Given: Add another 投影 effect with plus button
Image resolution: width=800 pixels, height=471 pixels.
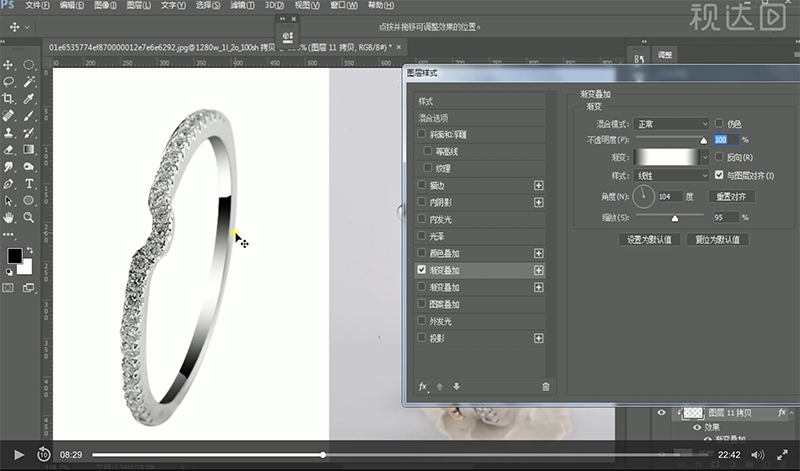Looking at the screenshot, I should (x=538, y=338).
